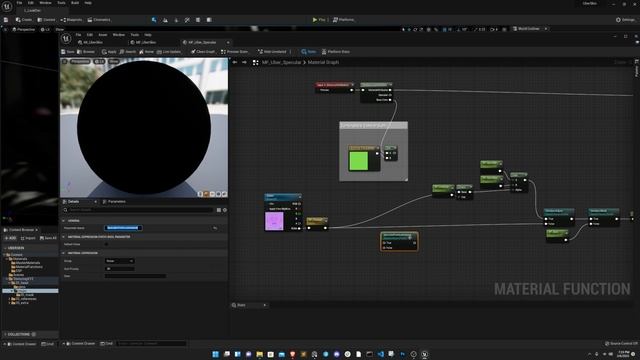Toggle Live Update in material editor toolbar
The width and height of the screenshot is (640, 360).
coord(169,52)
